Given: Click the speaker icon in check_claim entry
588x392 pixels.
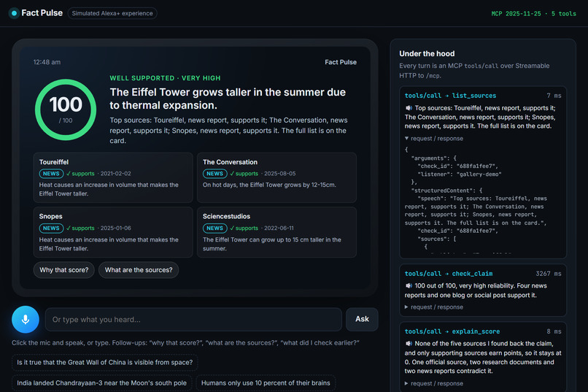Looking at the screenshot, I should [409, 286].
